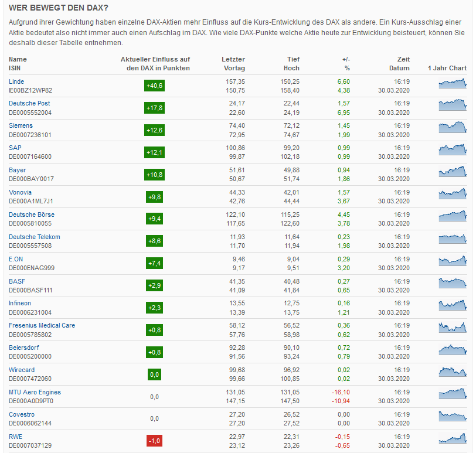Image resolution: width=476 pixels, height=453 pixels.
Task: View BASF 1-year chart thumbnail
Action: pos(453,283)
